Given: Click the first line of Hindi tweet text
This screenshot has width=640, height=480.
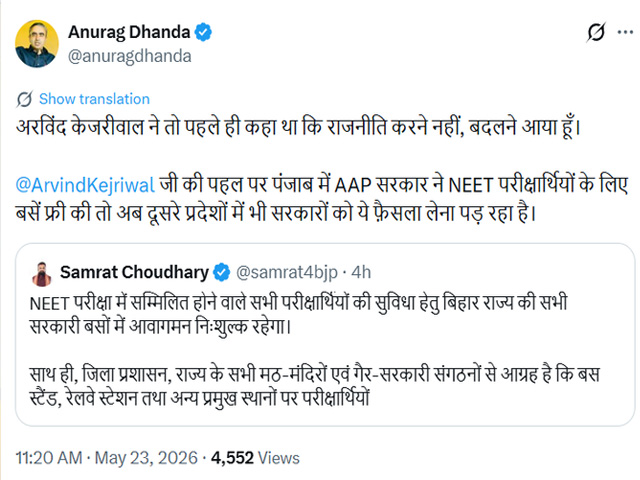Looking at the screenshot, I should tap(298, 127).
